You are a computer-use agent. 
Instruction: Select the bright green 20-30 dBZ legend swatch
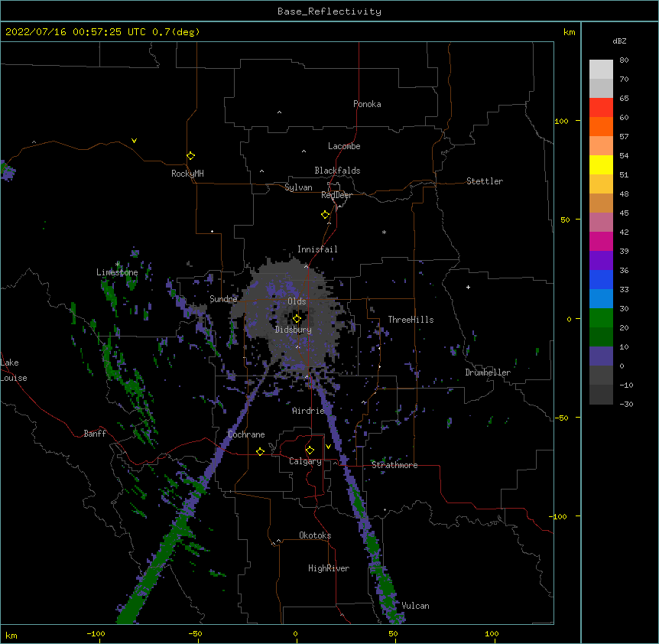click(601, 318)
